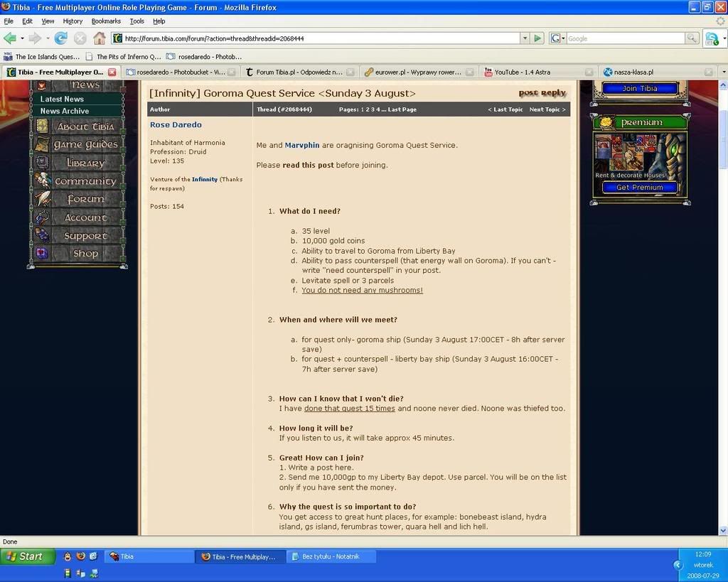This screenshot has height=582, width=728.
Task: Click the green Go arrow next to the address bar
Action: tap(537, 38)
